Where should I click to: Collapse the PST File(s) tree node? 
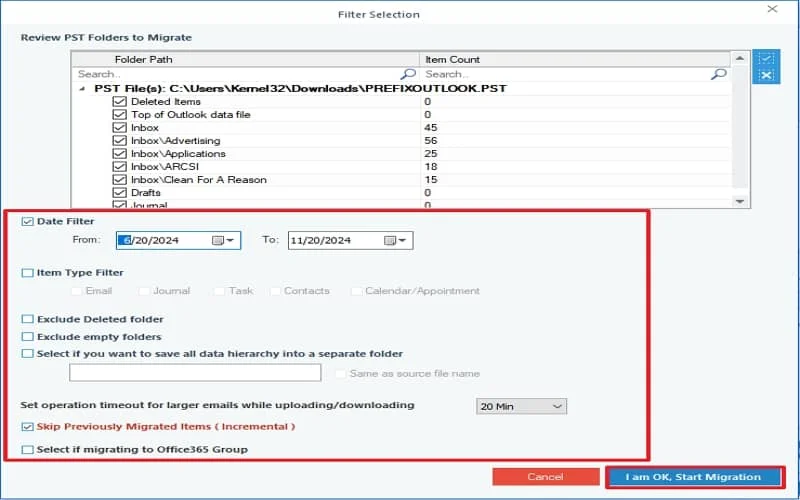(82, 88)
